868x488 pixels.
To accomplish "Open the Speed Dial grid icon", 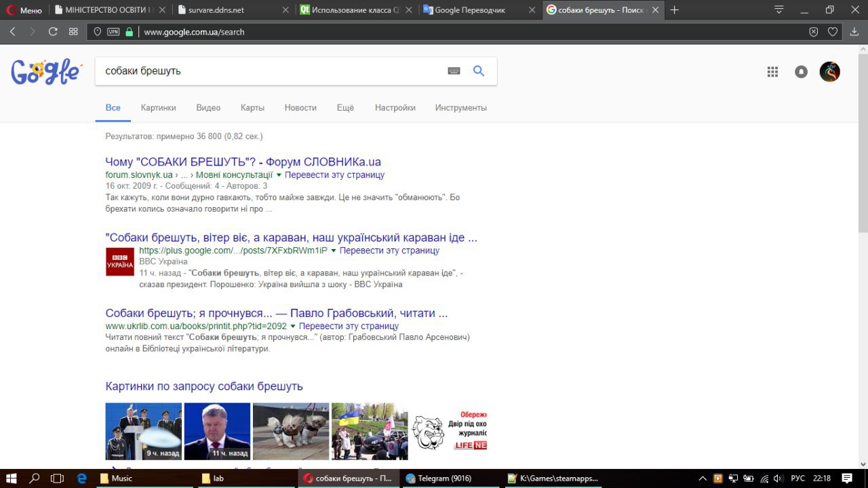I will (x=73, y=32).
